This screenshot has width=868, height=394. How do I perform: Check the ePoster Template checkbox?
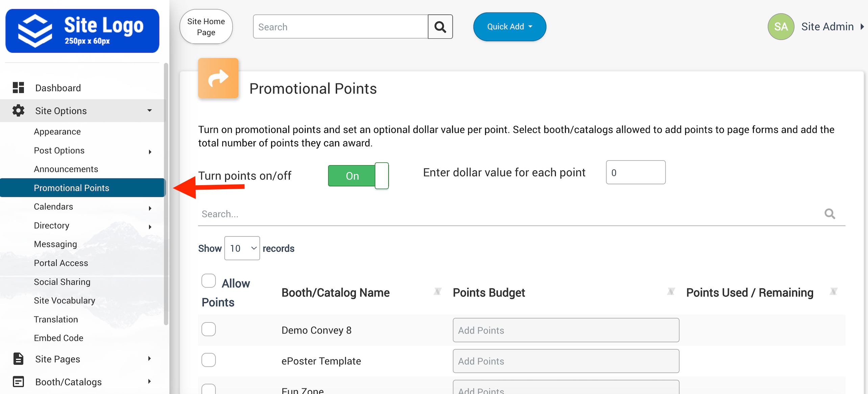tap(209, 360)
